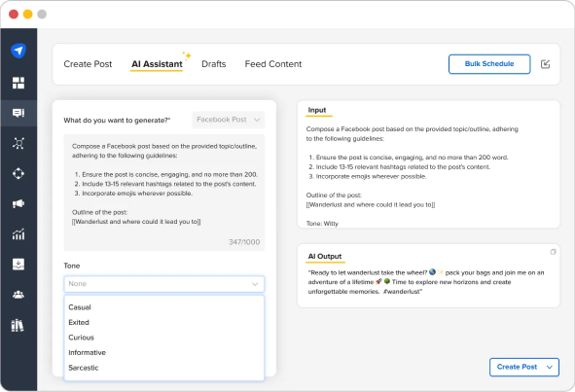Click the megaphone campaigns icon
This screenshot has height=392, width=575.
18,203
